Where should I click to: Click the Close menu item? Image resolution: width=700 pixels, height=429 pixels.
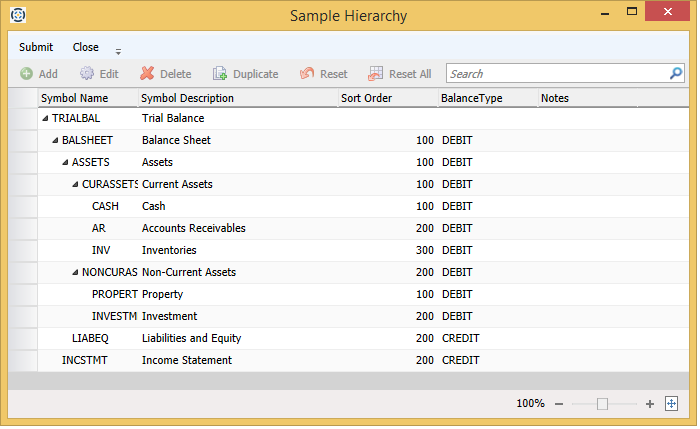[x=86, y=47]
